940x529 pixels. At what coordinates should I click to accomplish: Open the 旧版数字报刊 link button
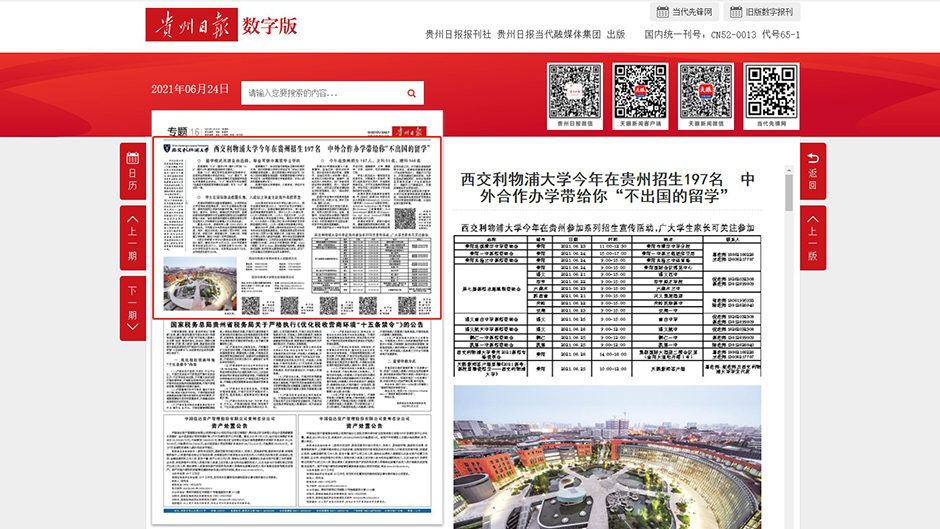tap(762, 12)
